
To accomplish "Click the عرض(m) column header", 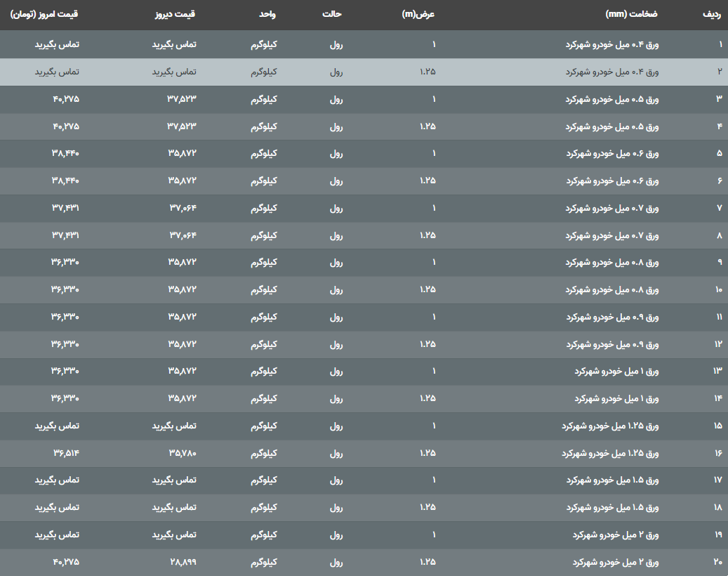I will tap(419, 15).
